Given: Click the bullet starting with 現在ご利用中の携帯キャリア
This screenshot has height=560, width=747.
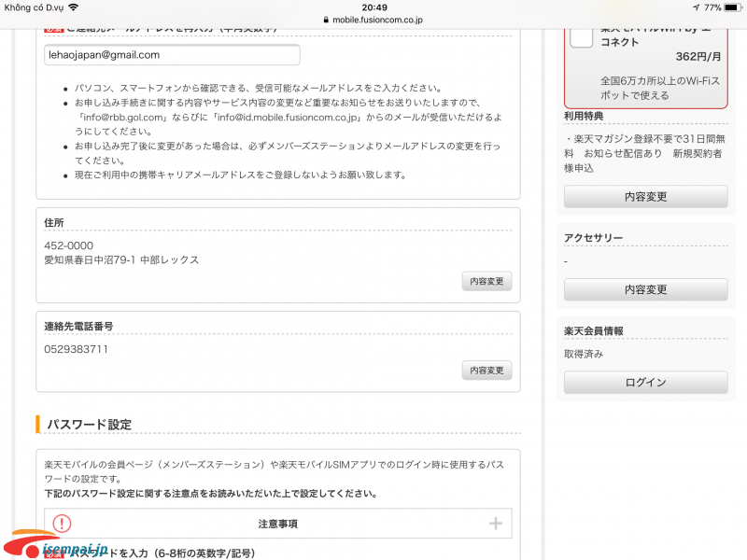Looking at the screenshot, I should pos(241,175).
